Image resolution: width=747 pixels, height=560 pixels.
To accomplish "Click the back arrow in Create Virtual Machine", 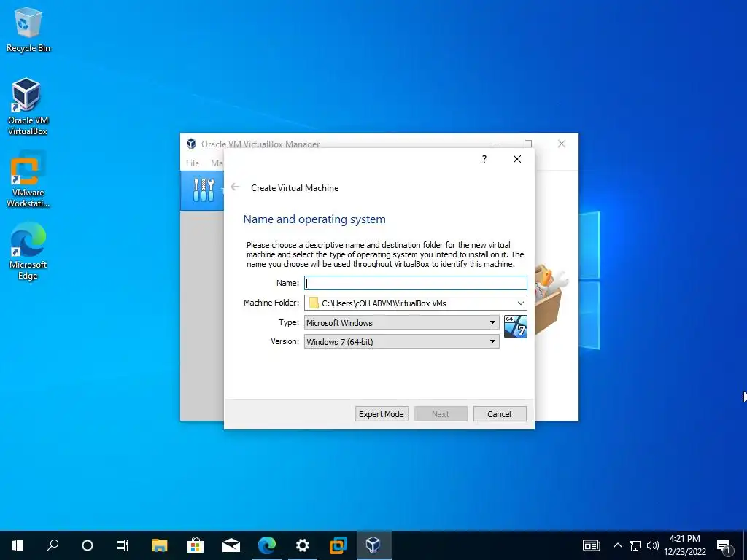I will pos(235,187).
